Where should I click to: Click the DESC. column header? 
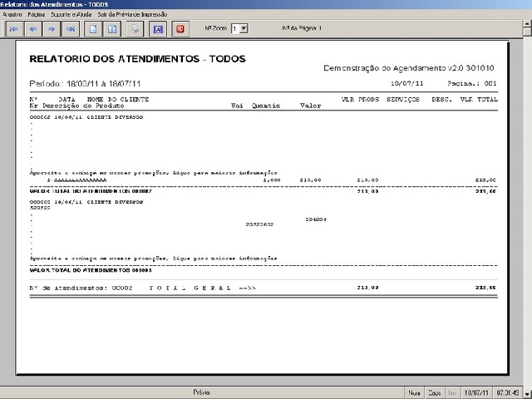click(441, 100)
